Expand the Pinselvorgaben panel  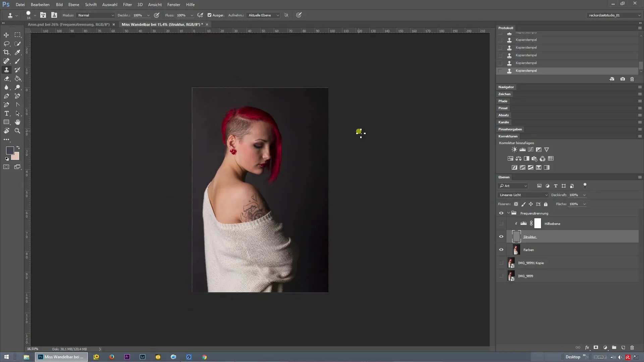tap(510, 129)
